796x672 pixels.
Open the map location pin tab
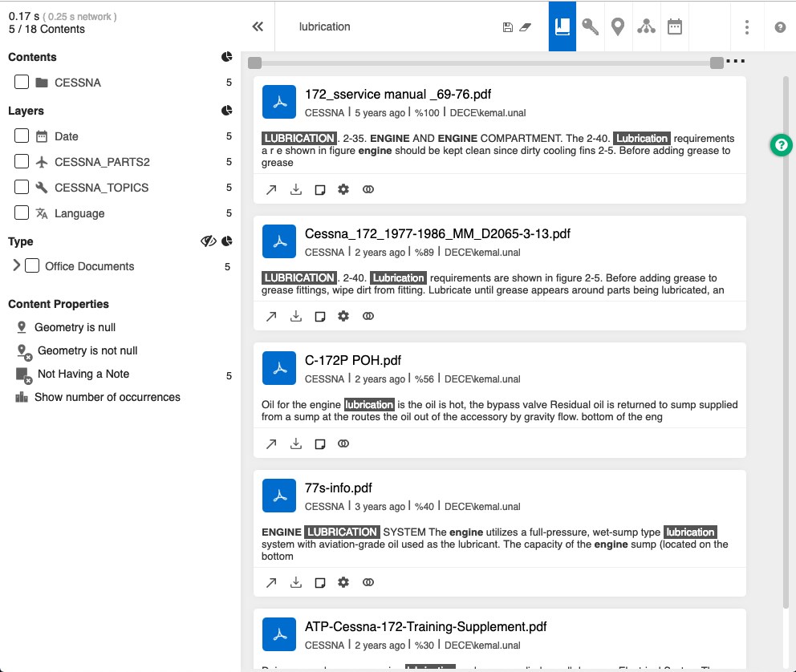tap(618, 26)
